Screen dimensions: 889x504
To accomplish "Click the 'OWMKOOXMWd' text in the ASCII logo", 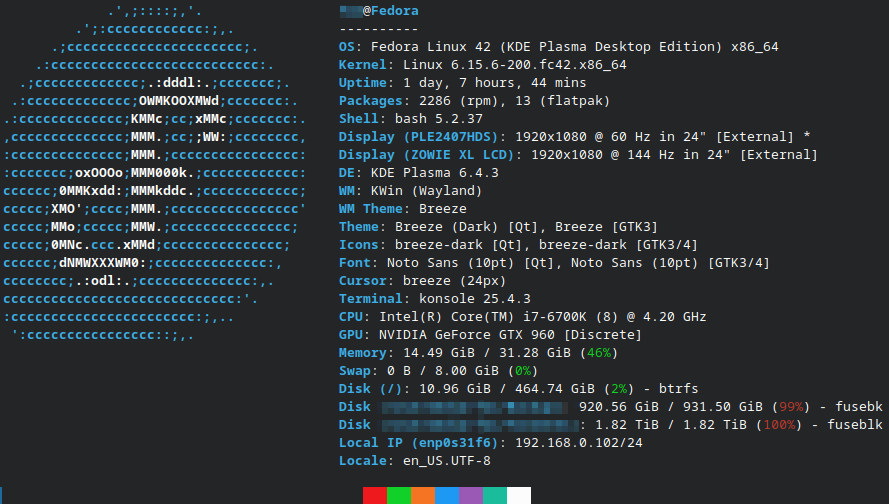I will (179, 101).
